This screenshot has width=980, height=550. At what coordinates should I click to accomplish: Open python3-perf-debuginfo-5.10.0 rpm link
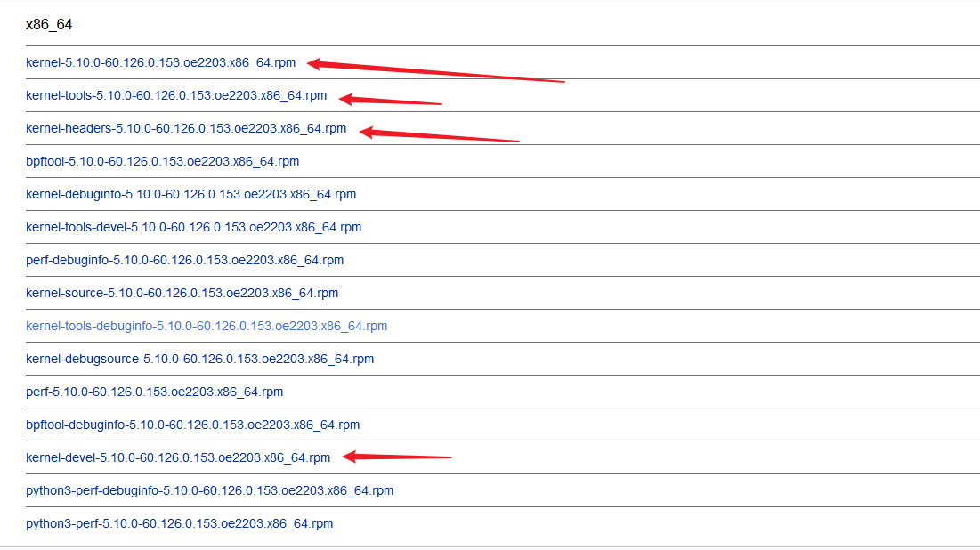209,490
